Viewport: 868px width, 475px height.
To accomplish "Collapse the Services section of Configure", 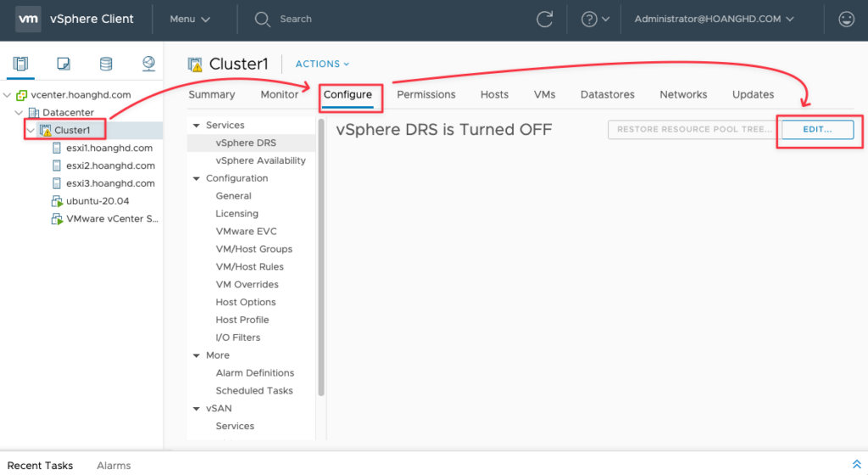I will (x=196, y=126).
